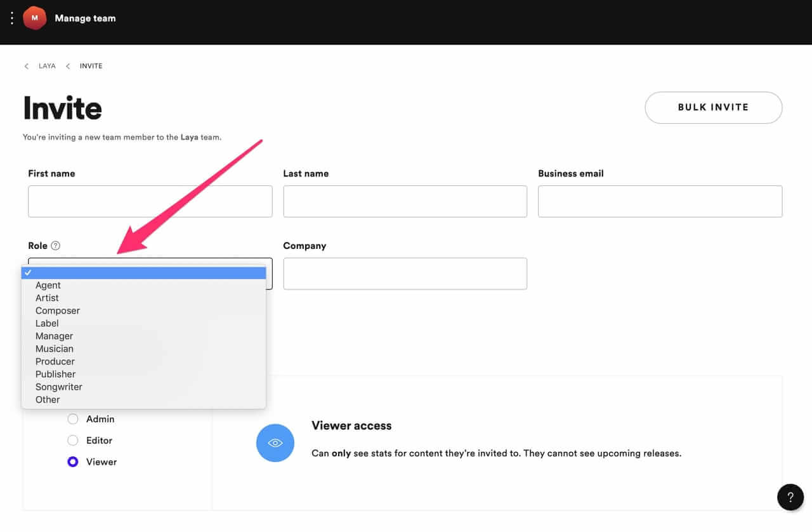Image resolution: width=812 pixels, height=532 pixels.
Task: Click the Invite page heading
Action: click(x=62, y=108)
